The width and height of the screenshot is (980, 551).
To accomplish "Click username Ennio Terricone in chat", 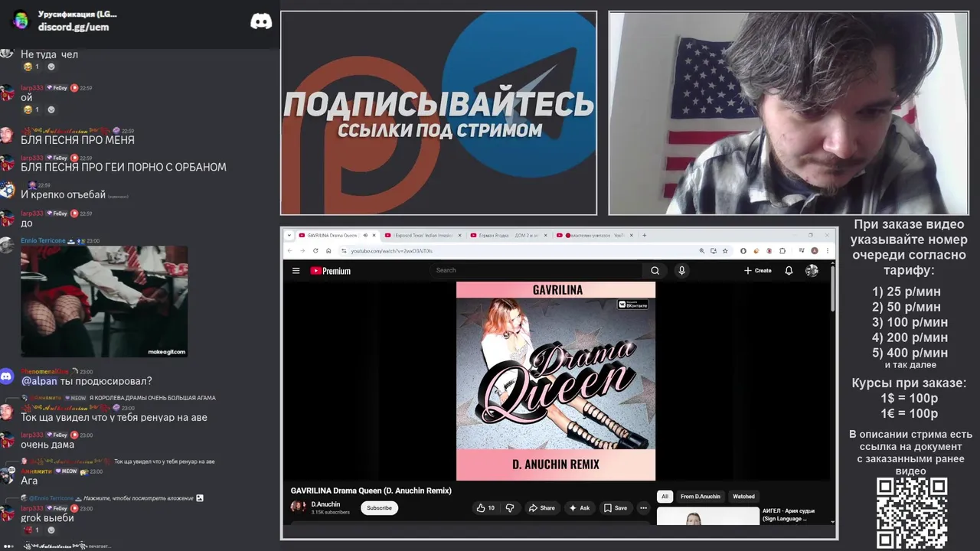I will (43, 240).
